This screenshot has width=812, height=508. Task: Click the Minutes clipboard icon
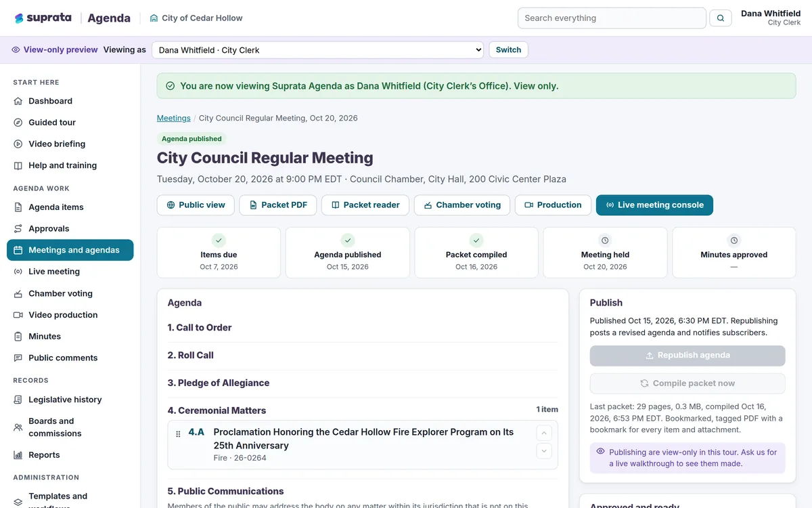click(x=18, y=337)
